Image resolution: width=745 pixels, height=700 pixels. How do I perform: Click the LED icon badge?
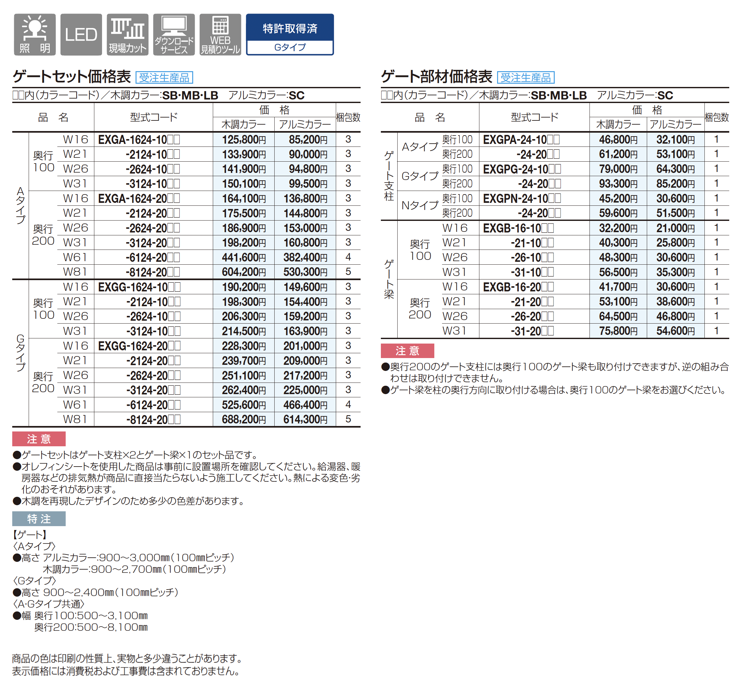tap(81, 34)
